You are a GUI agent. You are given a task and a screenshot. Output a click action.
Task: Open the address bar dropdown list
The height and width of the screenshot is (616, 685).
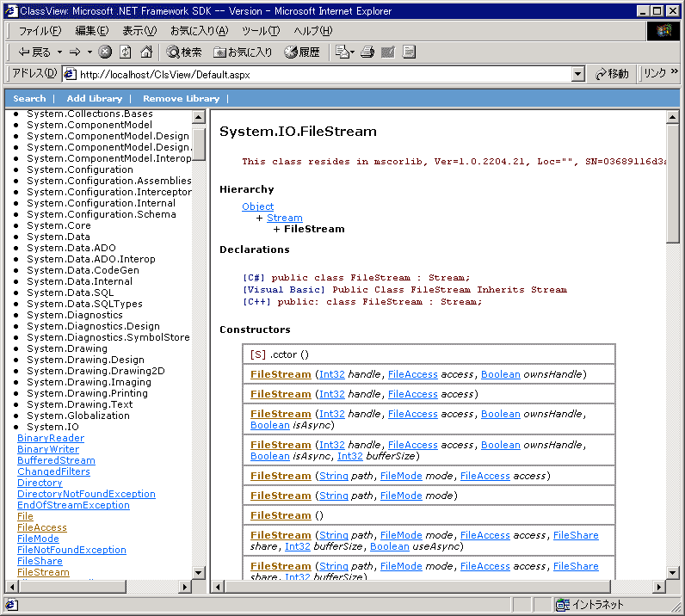(577, 74)
